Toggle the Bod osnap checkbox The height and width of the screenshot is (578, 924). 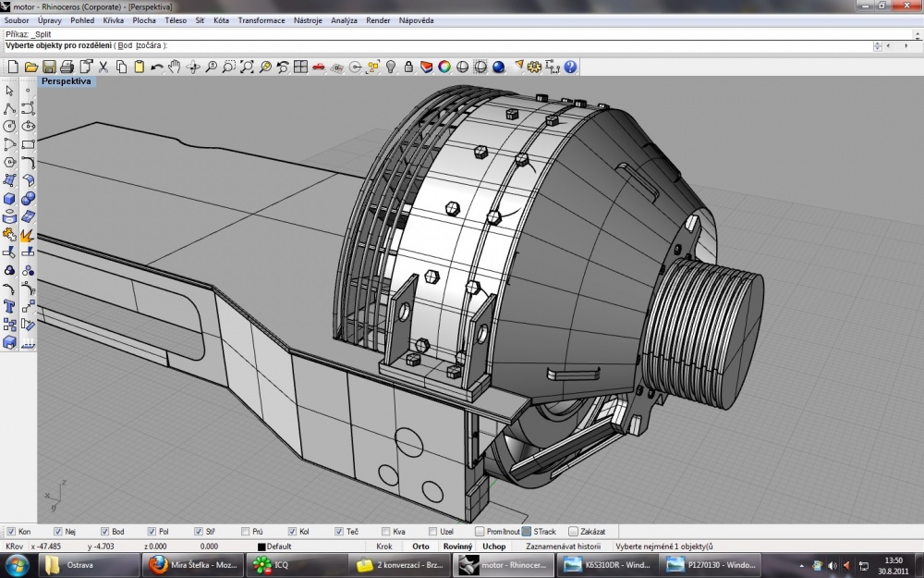point(105,532)
